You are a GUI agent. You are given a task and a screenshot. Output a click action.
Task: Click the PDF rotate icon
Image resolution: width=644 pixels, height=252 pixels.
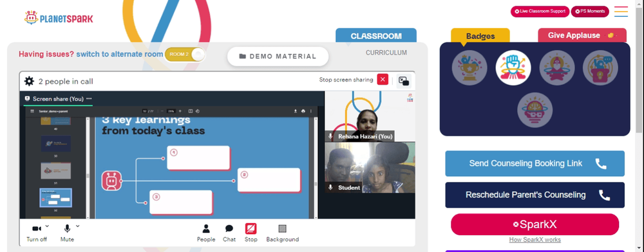coord(198,111)
